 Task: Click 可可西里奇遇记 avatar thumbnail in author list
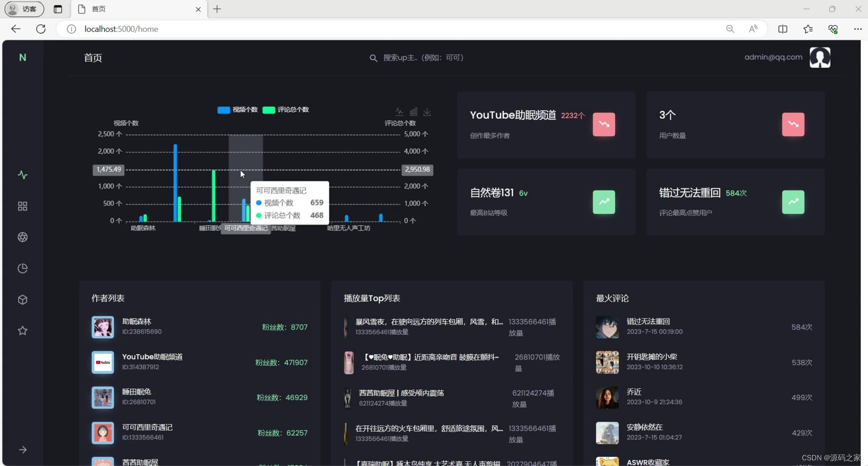click(103, 433)
